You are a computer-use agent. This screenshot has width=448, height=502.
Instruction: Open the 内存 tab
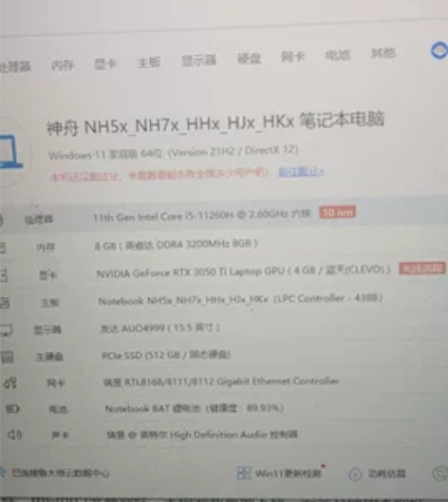tap(63, 65)
